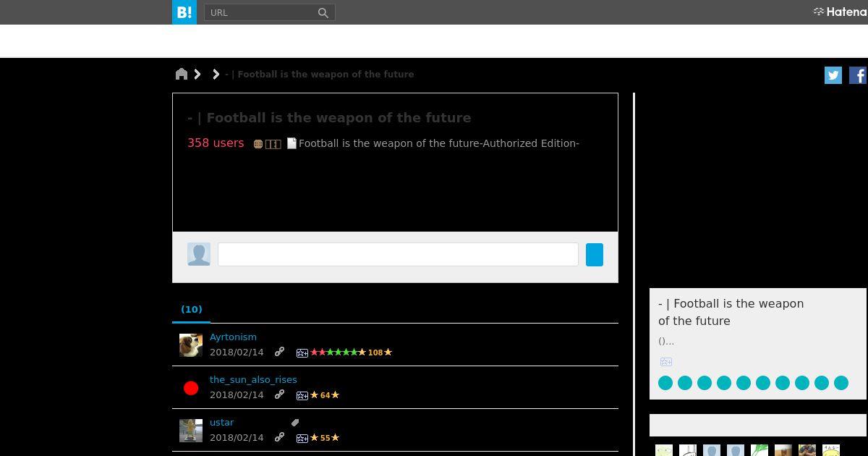Copy the permalink of ustar's comment

tap(279, 437)
